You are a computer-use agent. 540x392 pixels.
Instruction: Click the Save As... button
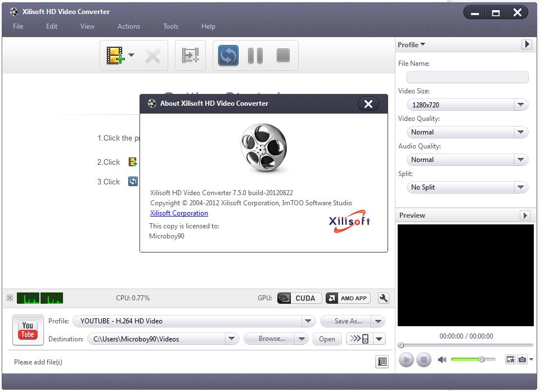point(346,321)
